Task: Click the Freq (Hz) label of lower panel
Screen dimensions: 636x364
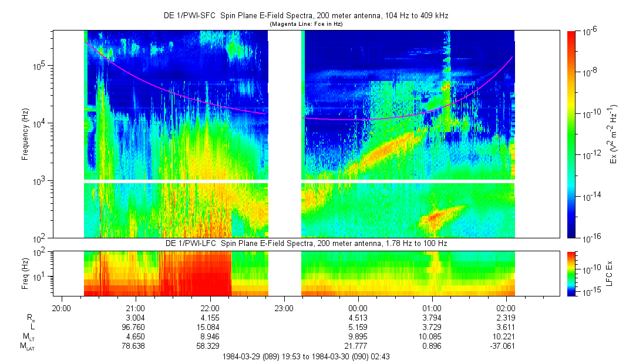Action: click(25, 273)
